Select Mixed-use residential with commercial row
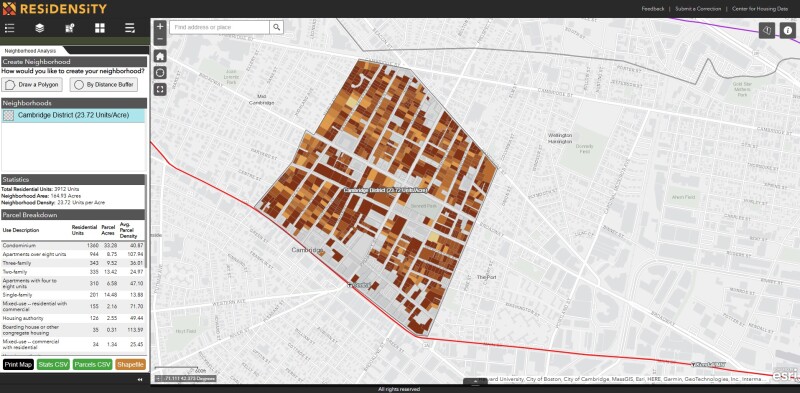Screen dimensions: 800x393 [x=73, y=306]
